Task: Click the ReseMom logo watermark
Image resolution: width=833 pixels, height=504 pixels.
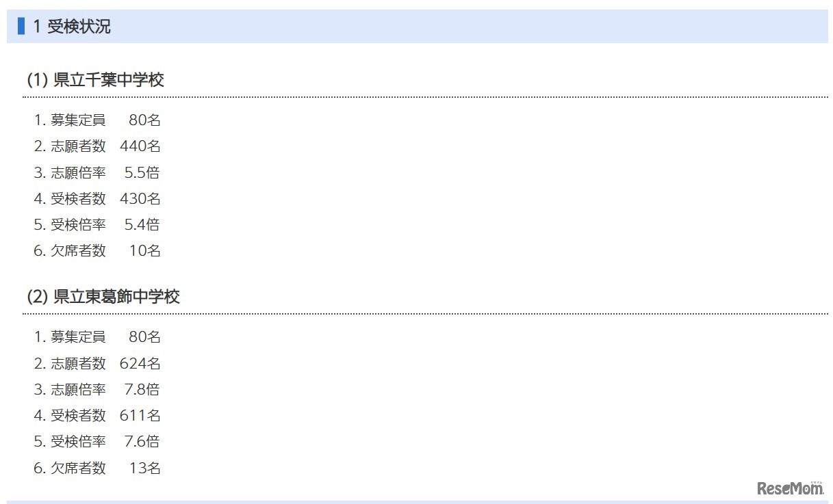Action: 791,488
